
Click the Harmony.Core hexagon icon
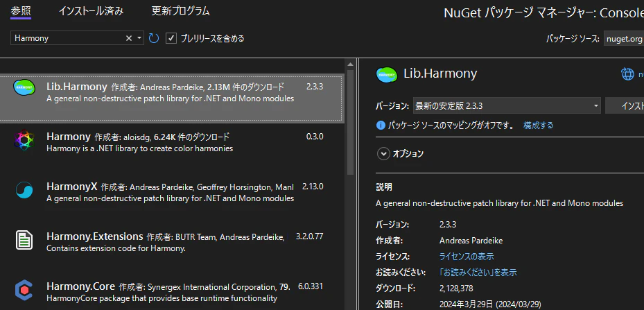[24, 290]
